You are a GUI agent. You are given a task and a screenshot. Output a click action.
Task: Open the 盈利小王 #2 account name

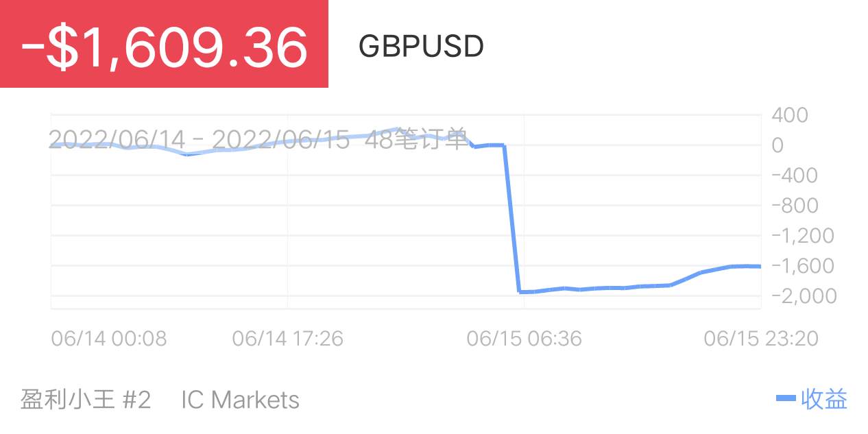coord(85,399)
